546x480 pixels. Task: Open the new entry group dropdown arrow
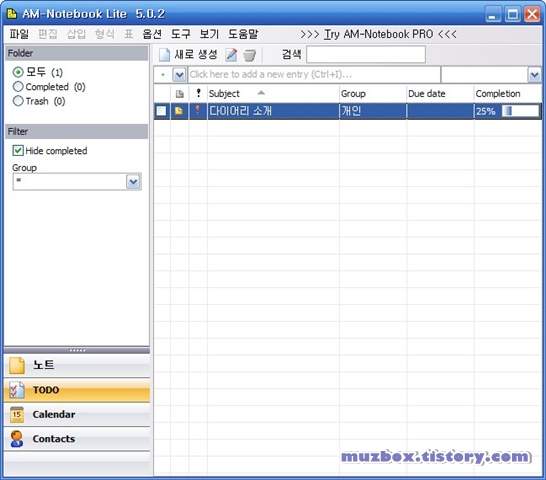535,75
